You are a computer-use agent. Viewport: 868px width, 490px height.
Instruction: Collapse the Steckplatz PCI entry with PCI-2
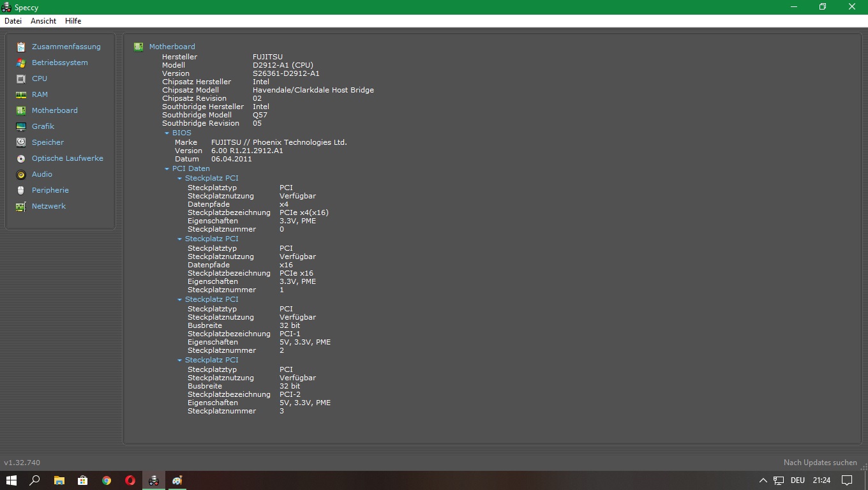tap(179, 360)
